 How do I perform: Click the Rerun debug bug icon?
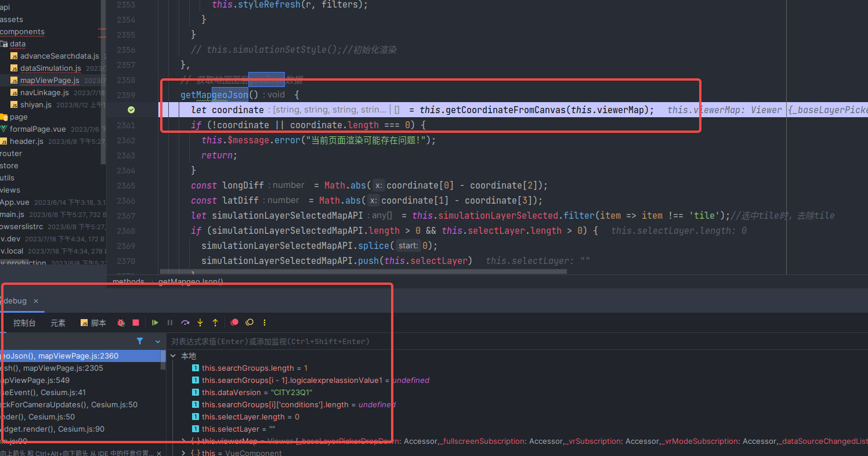[x=121, y=323]
